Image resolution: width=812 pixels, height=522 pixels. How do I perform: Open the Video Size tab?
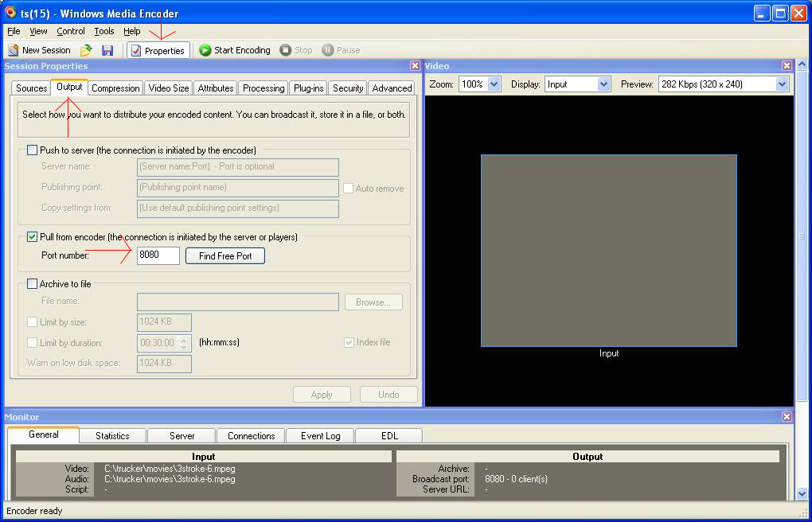point(169,88)
